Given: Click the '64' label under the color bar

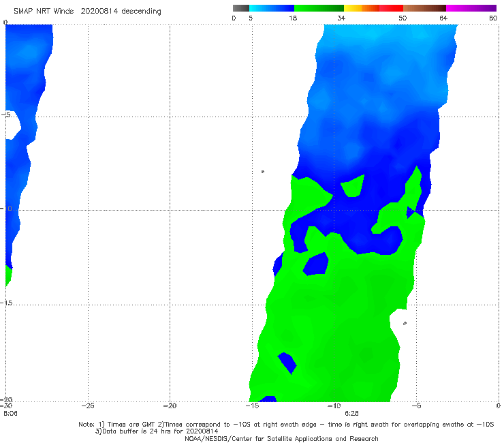Looking at the screenshot, I should tap(443, 18).
